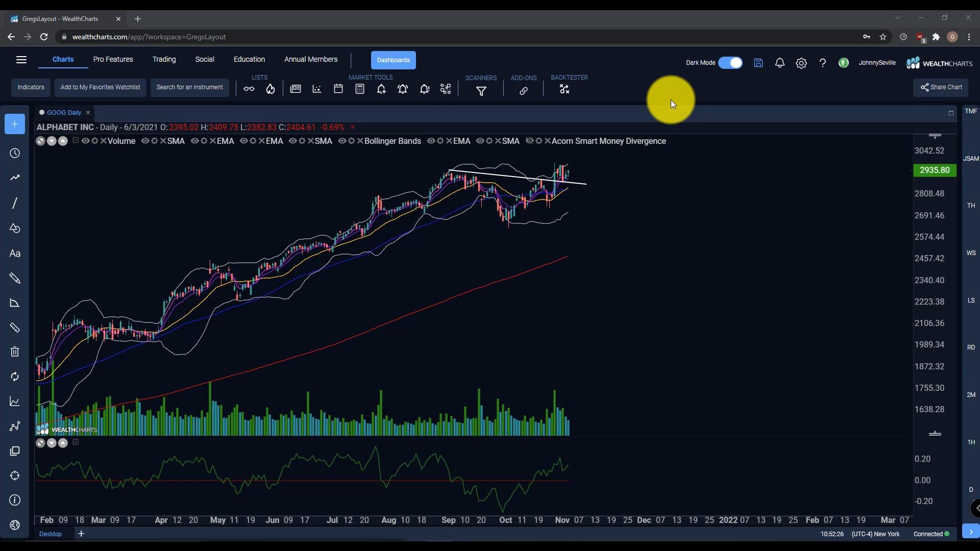980x551 pixels.
Task: Open the Pro Features menu
Action: coord(113,59)
